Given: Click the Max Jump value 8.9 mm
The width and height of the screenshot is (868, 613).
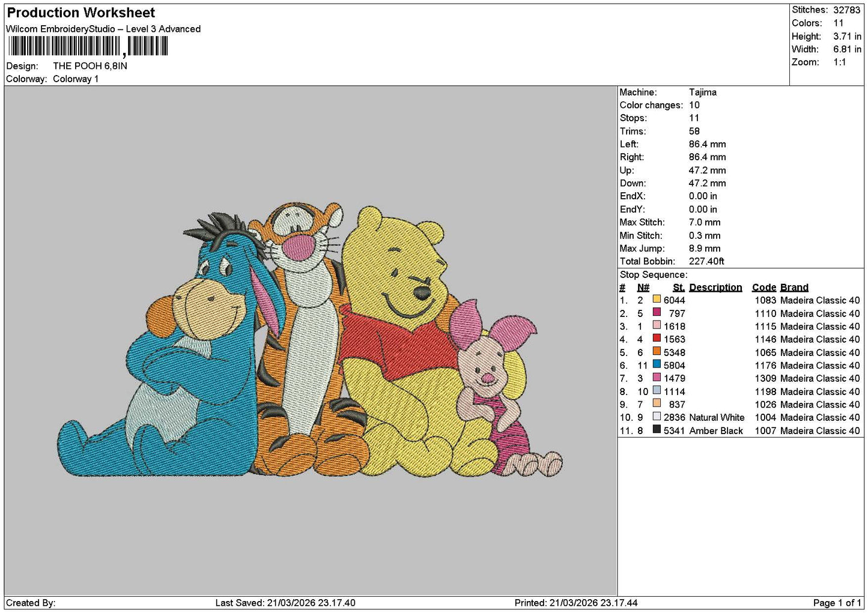Looking at the screenshot, I should (705, 249).
